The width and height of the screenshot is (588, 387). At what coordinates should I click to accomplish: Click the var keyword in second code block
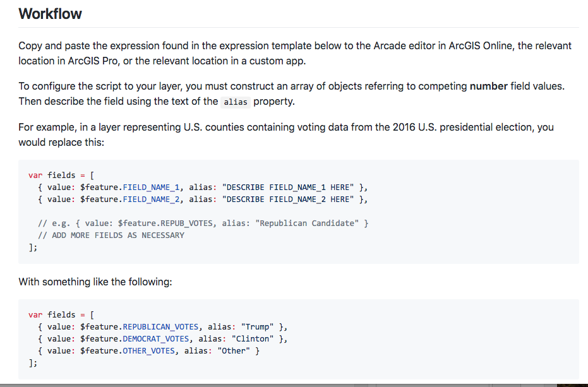coord(35,314)
